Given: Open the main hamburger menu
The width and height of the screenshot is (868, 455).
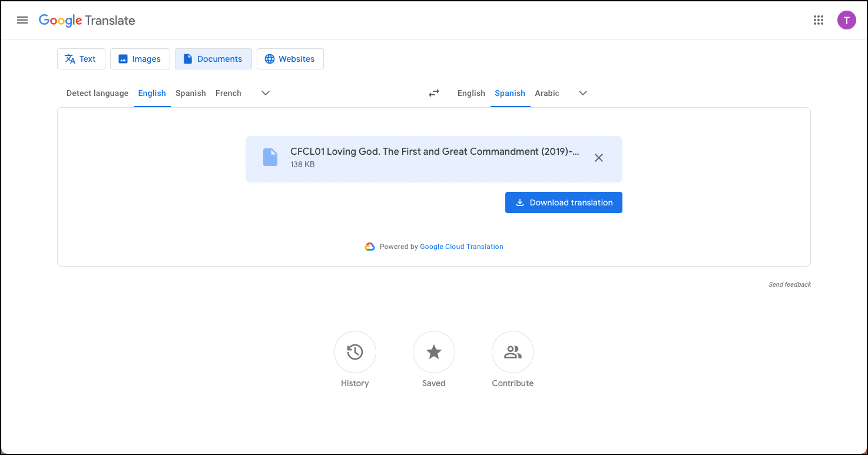Looking at the screenshot, I should pyautogui.click(x=22, y=20).
